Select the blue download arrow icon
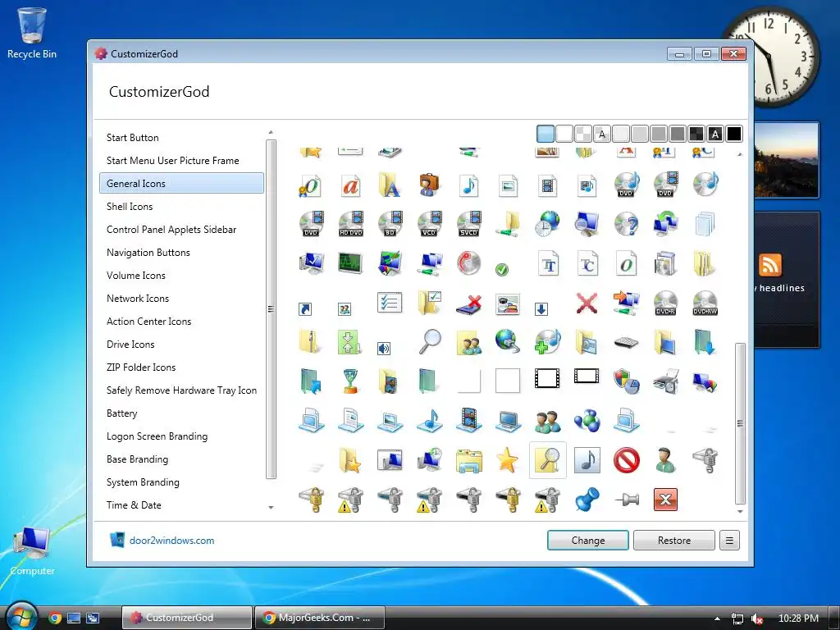 tap(541, 309)
